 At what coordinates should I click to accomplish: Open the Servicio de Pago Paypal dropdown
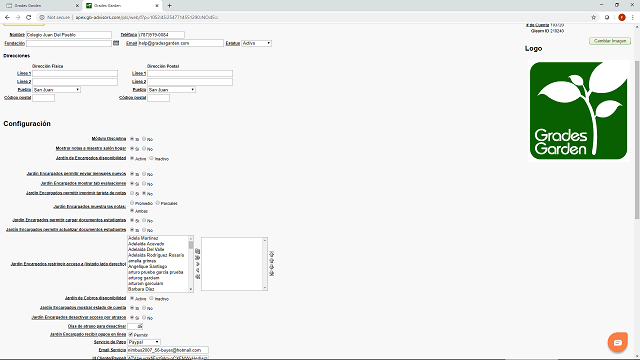tap(144, 342)
